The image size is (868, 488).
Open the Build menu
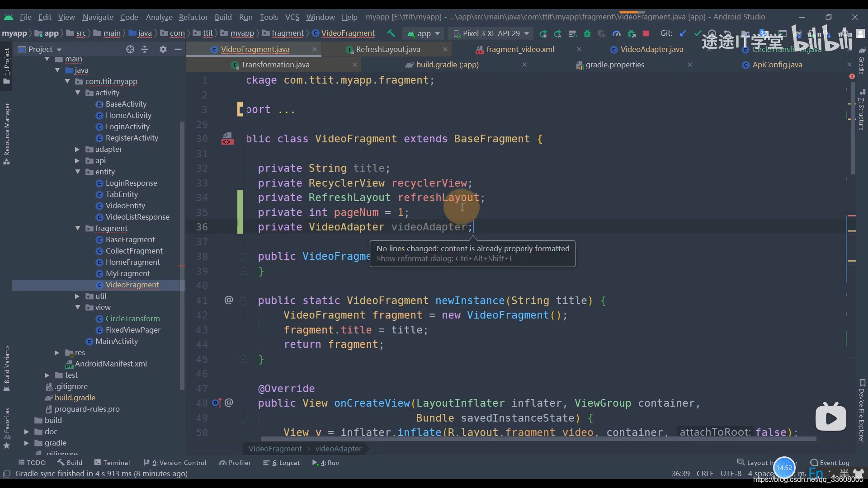click(223, 17)
